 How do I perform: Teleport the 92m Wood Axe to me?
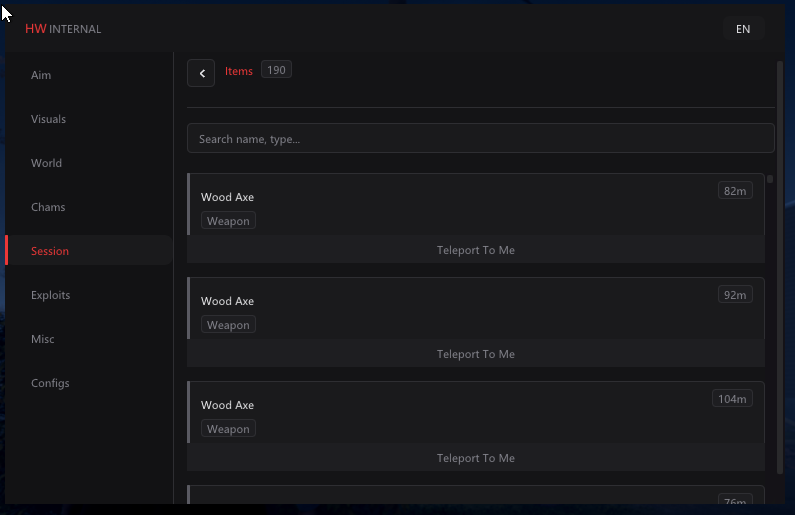[x=476, y=353]
